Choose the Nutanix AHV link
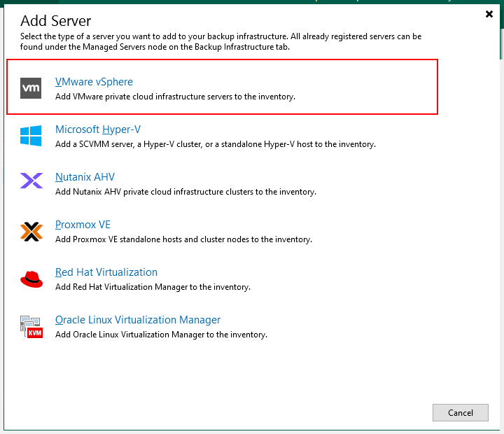This screenshot has height=434, width=504. click(x=85, y=177)
